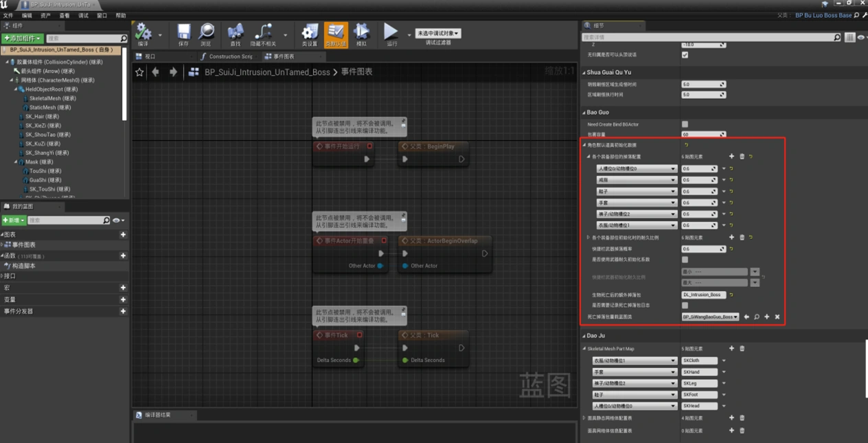Open the 帮助 menu
The width and height of the screenshot is (868, 443).
[121, 15]
